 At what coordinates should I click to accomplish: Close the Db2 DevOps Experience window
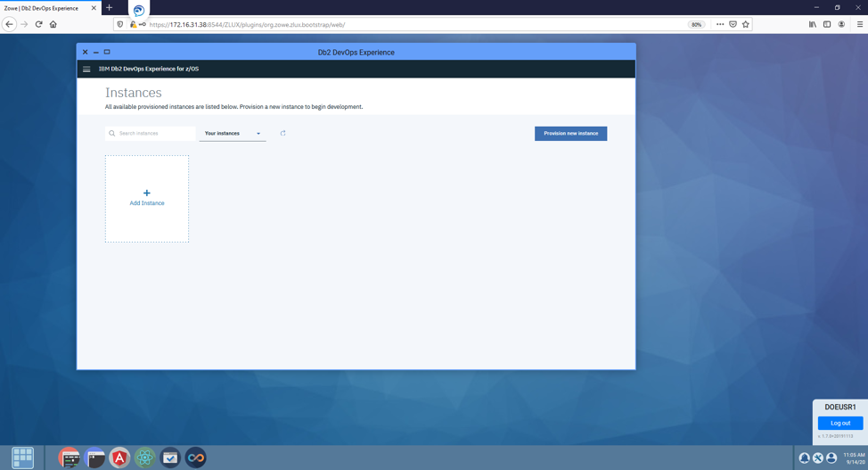click(85, 52)
